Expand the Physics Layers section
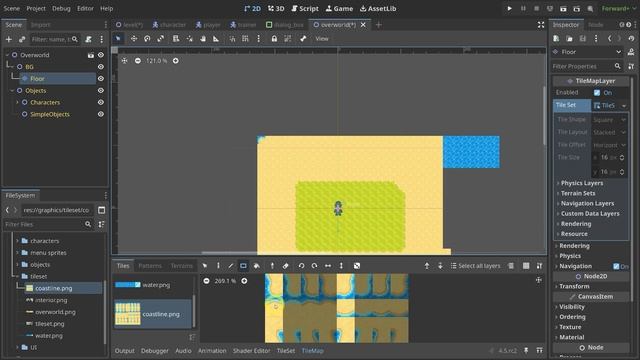 click(x=582, y=183)
